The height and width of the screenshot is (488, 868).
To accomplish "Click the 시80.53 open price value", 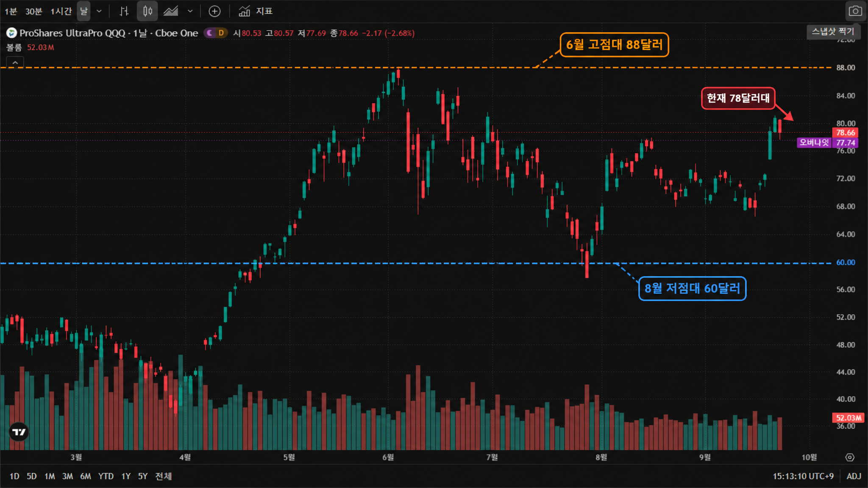I will point(247,33).
